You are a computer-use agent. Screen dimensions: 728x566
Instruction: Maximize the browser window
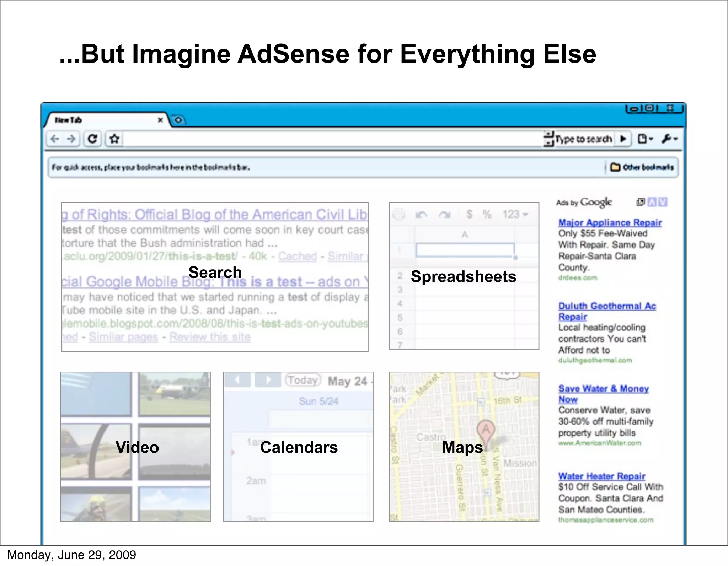coord(650,108)
